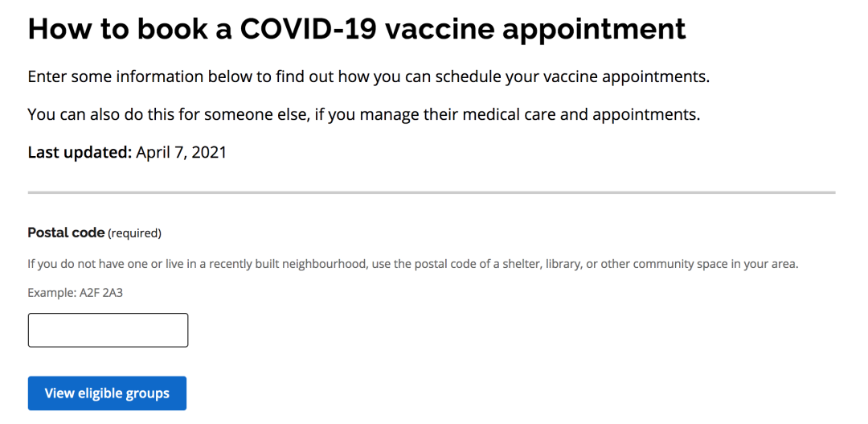
Task: Click the sentence starting "You can also do this"
Action: pyautogui.click(x=363, y=114)
